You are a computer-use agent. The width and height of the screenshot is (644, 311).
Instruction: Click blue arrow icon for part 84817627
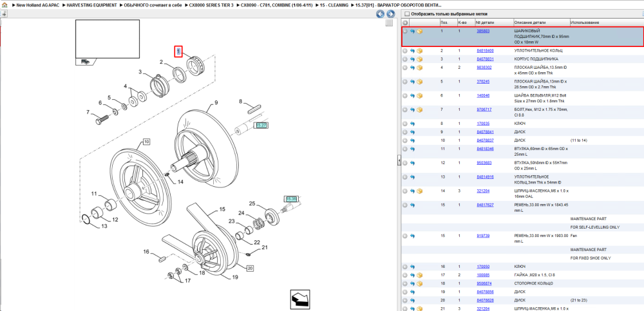point(412,205)
